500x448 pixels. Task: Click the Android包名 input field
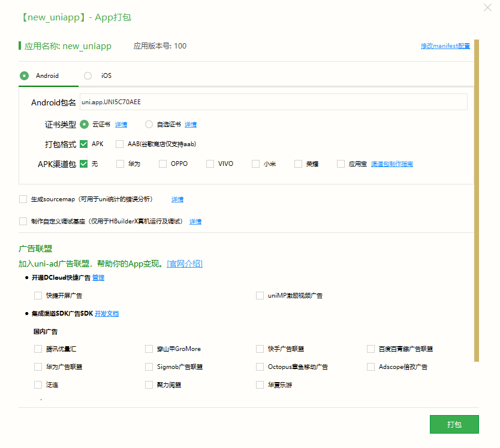[x=273, y=102]
